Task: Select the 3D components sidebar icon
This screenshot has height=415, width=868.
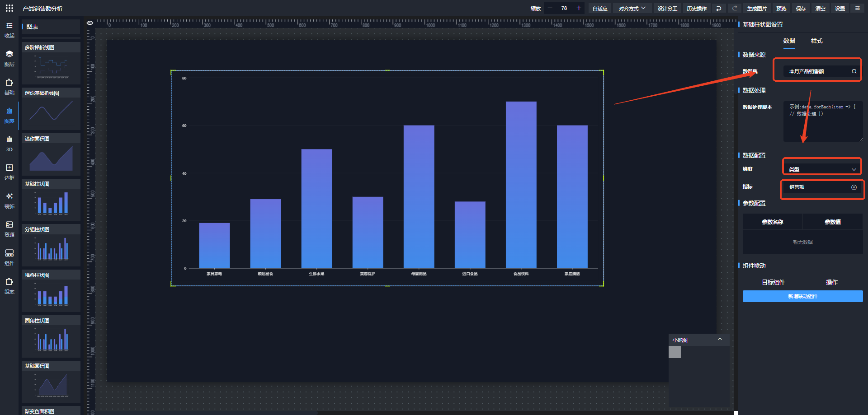Action: 9,144
